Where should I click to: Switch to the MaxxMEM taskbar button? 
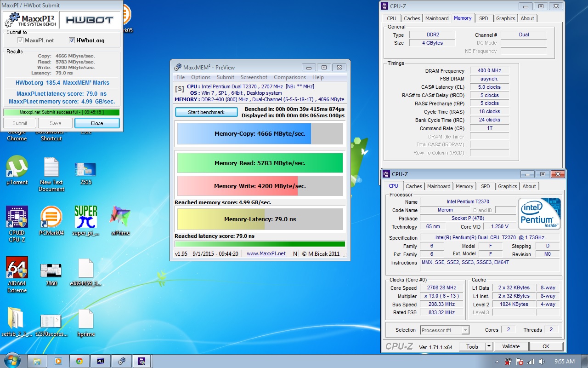[122, 361]
